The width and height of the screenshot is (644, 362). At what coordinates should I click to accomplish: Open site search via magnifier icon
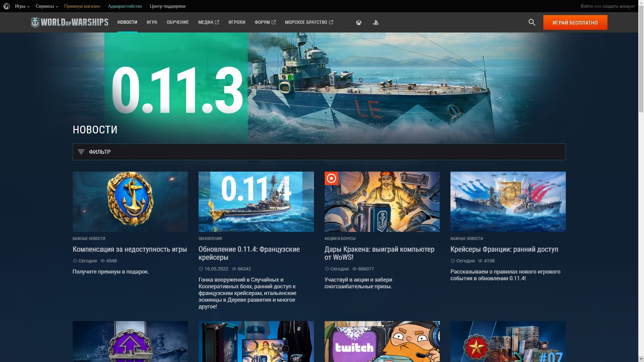[532, 22]
